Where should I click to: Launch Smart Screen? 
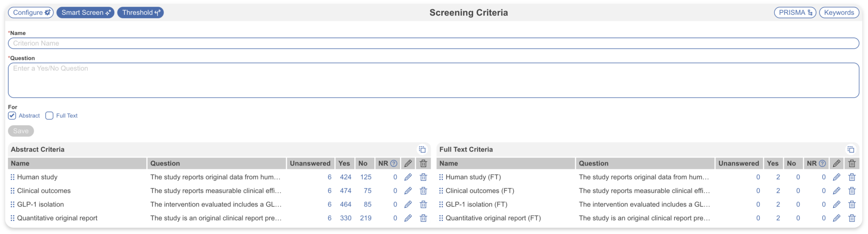pos(86,13)
